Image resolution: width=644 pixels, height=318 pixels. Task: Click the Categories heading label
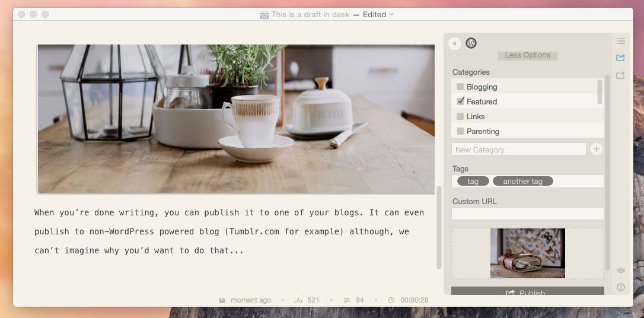click(x=471, y=72)
